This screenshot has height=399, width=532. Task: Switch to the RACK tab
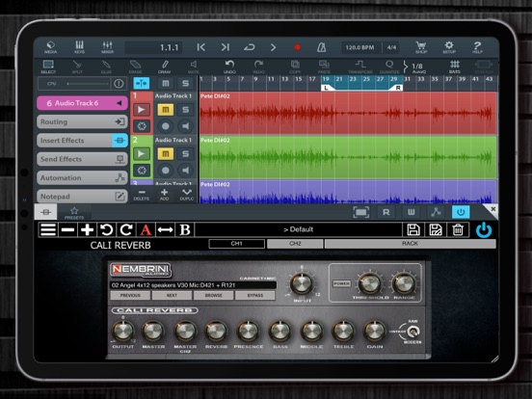click(410, 244)
